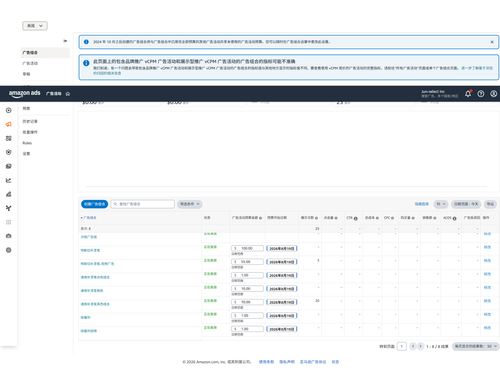500x370 pixels.
Task: Open the country selector dropdown at top left
Action: (35, 26)
